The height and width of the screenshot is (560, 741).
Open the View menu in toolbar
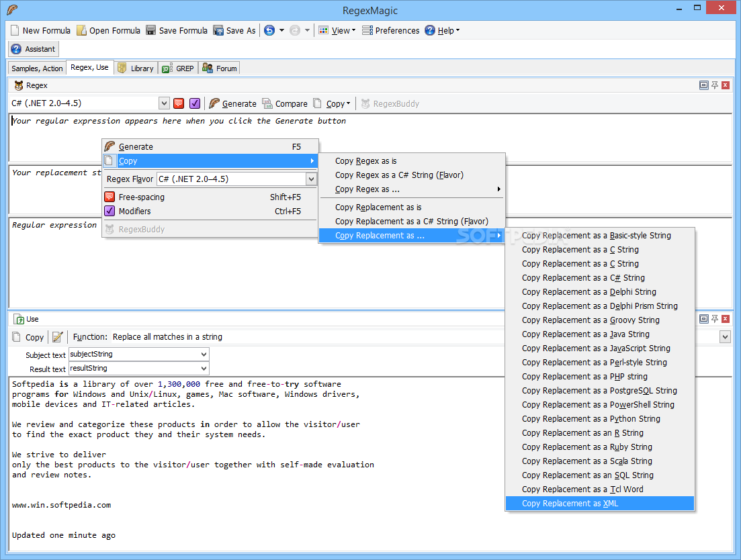337,31
